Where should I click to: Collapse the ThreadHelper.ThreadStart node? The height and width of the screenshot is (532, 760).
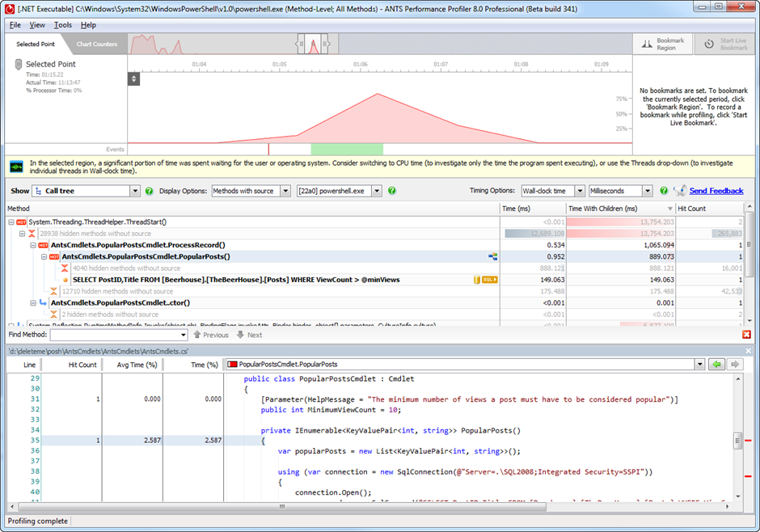point(11,222)
